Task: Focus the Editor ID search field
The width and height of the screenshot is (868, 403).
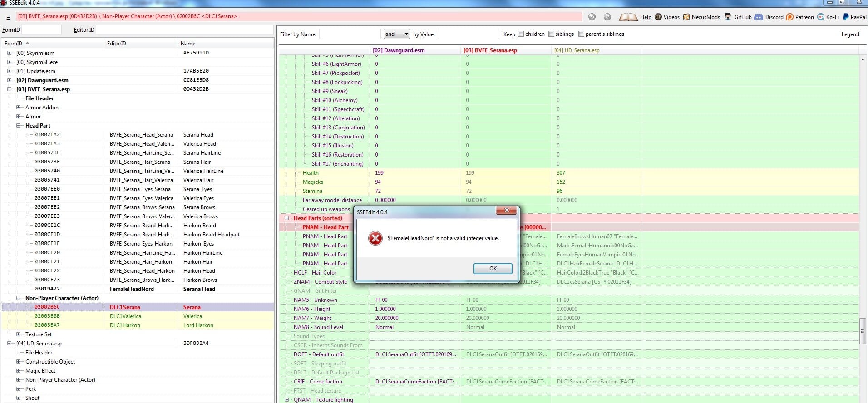Action: (185, 30)
